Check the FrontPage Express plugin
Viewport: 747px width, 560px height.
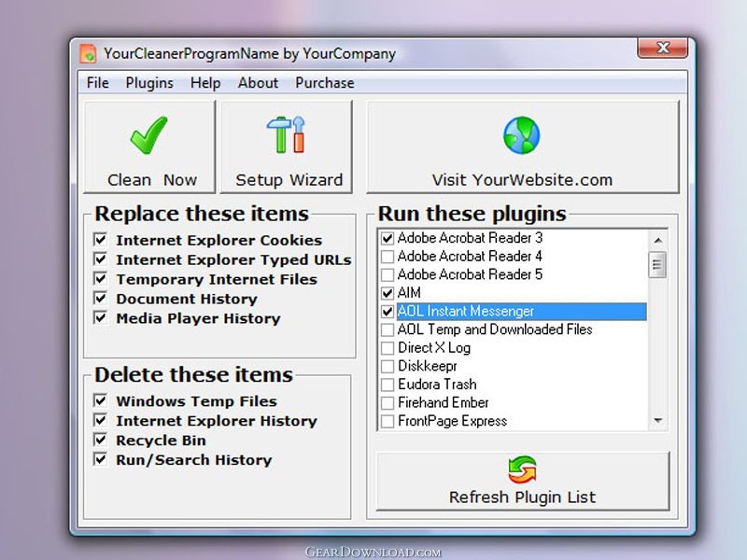[388, 421]
